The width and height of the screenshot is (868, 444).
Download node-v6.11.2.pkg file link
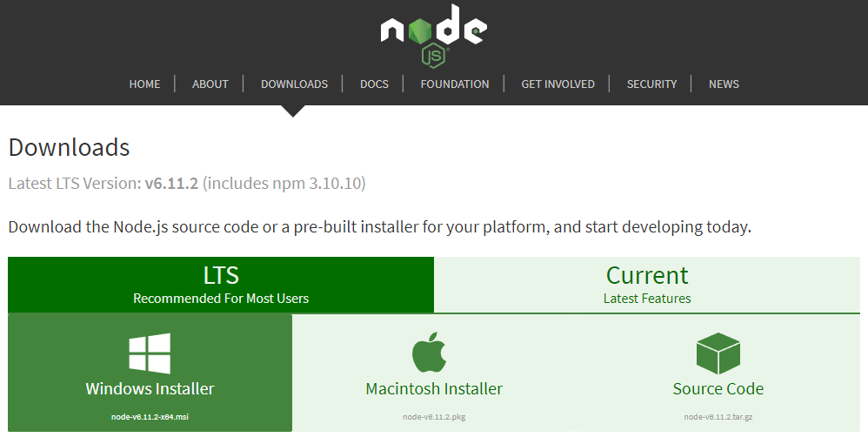click(434, 417)
